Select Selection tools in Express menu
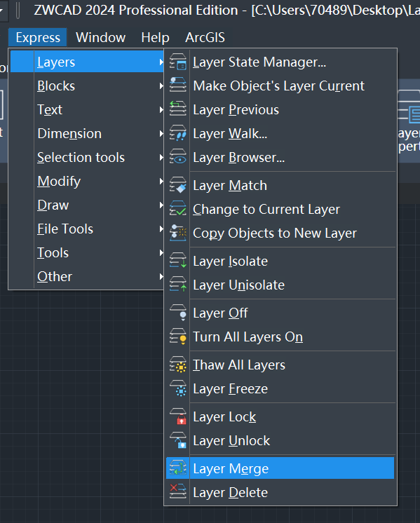 click(88, 158)
